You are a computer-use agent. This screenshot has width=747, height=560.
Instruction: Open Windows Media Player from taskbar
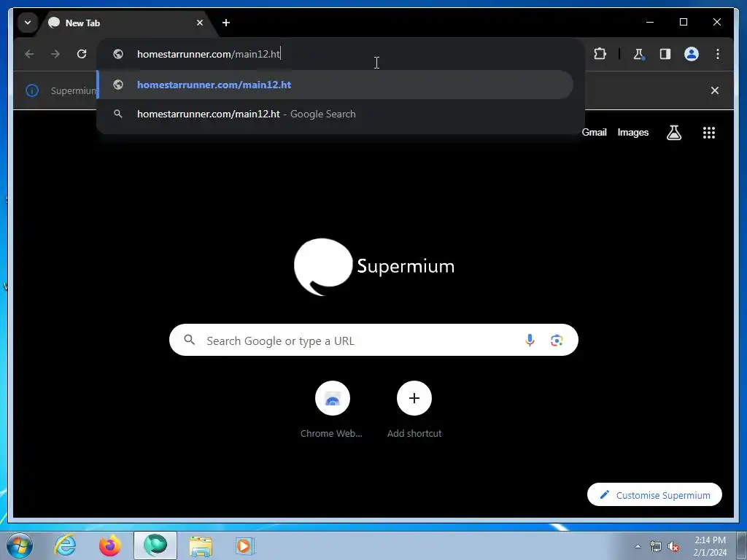click(x=245, y=545)
